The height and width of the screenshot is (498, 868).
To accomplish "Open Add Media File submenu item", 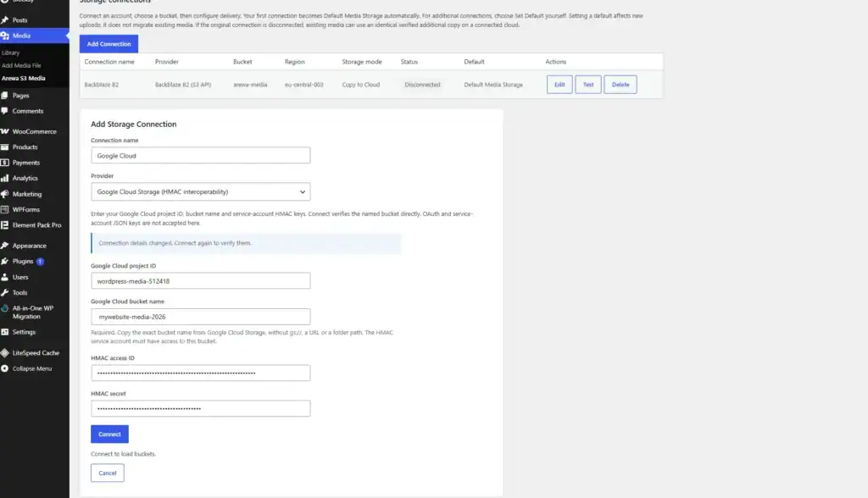I will click(x=21, y=65).
